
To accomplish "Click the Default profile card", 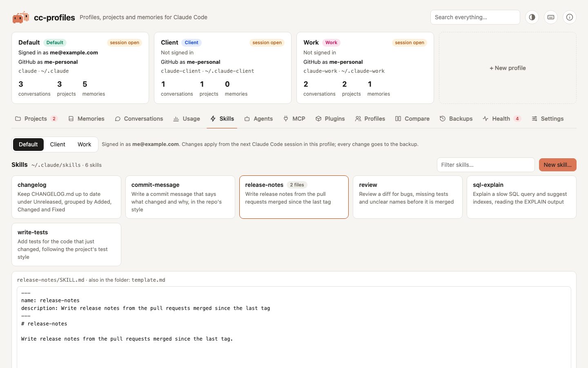I will click(x=80, y=68).
